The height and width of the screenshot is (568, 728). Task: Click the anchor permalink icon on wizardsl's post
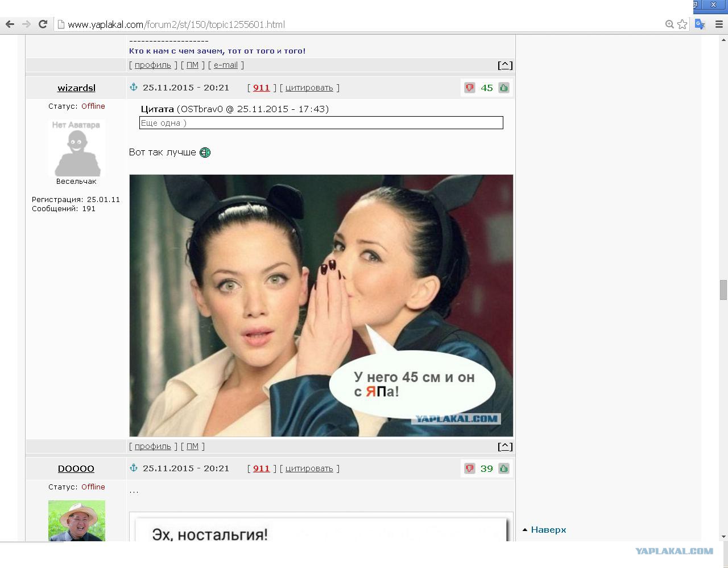pos(134,87)
